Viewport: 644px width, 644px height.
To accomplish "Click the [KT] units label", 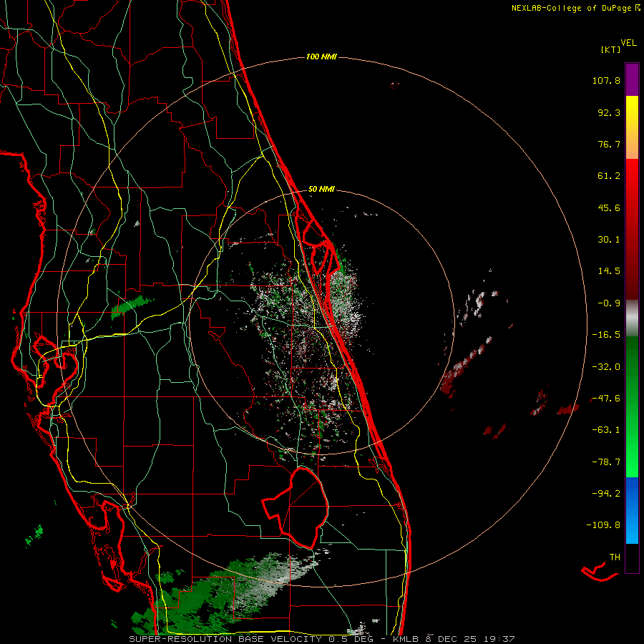I will [x=610, y=49].
